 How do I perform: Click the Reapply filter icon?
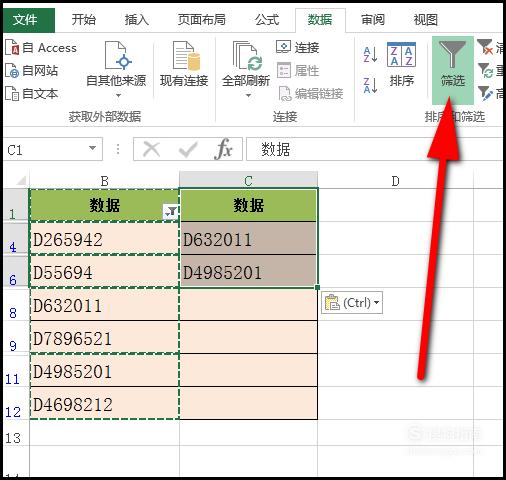coord(485,70)
